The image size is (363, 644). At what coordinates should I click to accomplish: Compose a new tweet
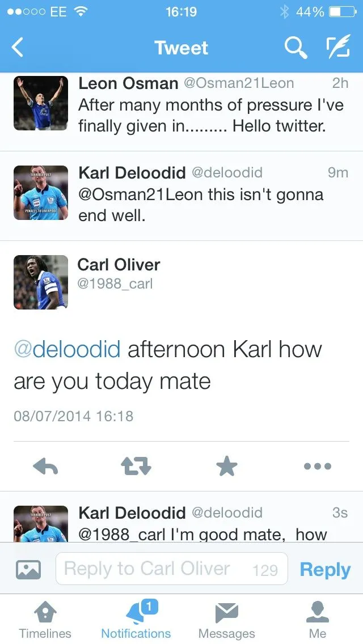tap(337, 48)
